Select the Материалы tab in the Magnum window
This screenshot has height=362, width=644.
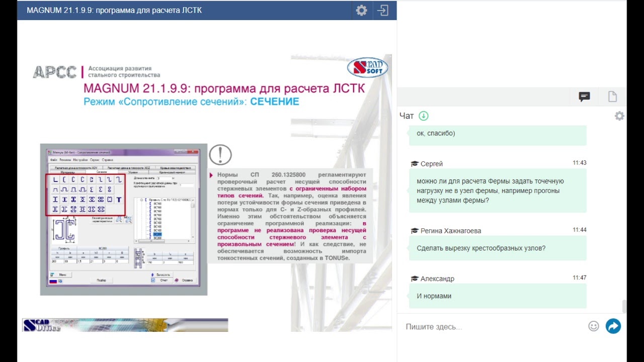coord(67,172)
